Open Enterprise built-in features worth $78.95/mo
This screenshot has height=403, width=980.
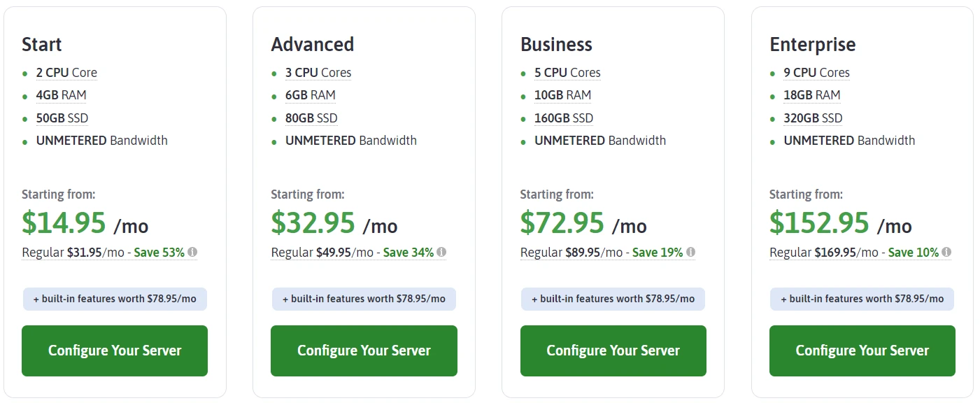point(862,299)
